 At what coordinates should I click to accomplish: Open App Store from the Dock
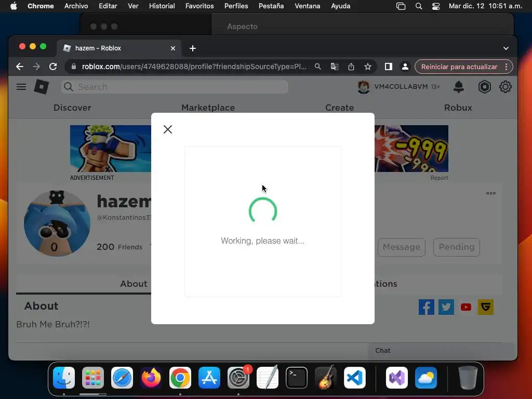(209, 378)
